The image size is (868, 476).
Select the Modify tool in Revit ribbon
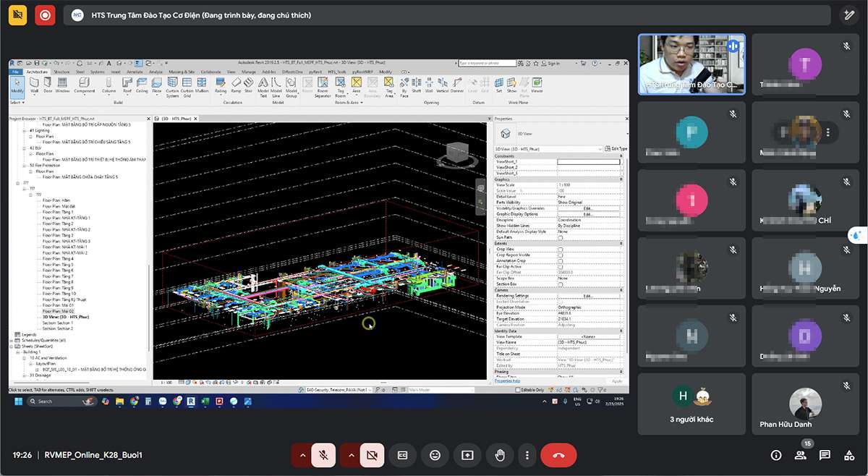tap(17, 86)
